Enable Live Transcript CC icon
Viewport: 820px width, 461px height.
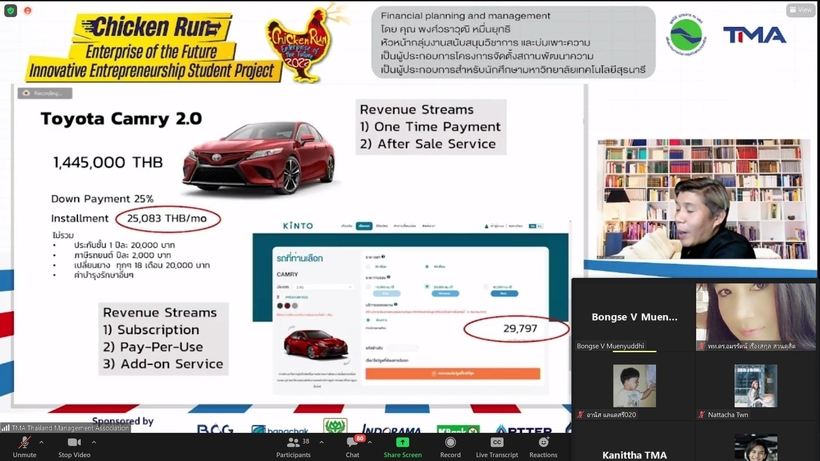point(497,442)
